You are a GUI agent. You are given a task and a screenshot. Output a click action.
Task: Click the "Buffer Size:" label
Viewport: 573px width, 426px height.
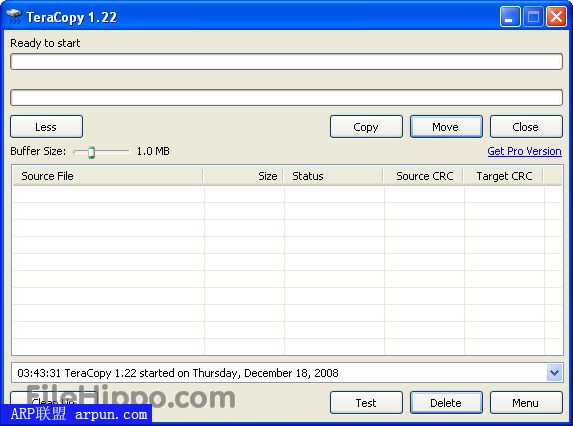click(x=38, y=151)
